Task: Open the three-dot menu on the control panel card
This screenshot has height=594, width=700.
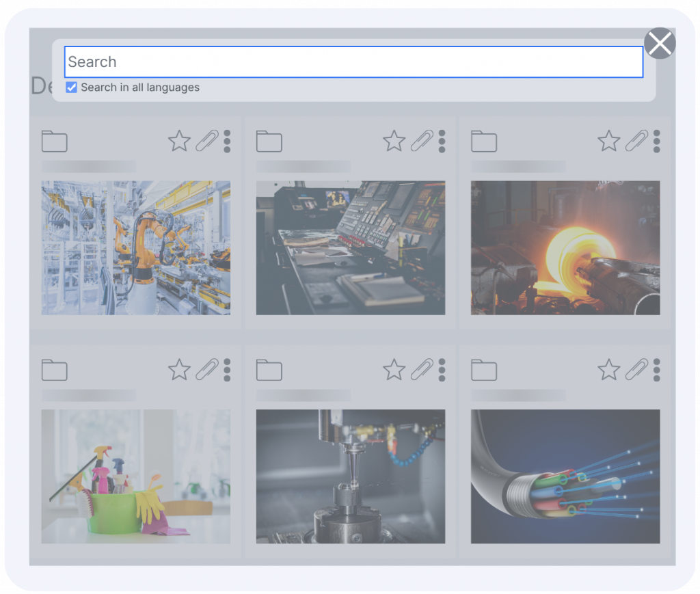Action: tap(442, 141)
